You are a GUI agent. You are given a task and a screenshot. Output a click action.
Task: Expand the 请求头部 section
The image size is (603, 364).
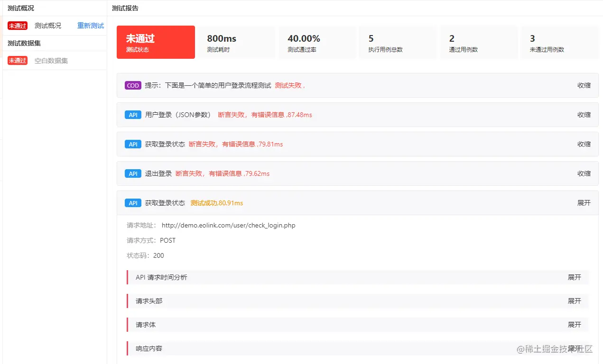[574, 301]
